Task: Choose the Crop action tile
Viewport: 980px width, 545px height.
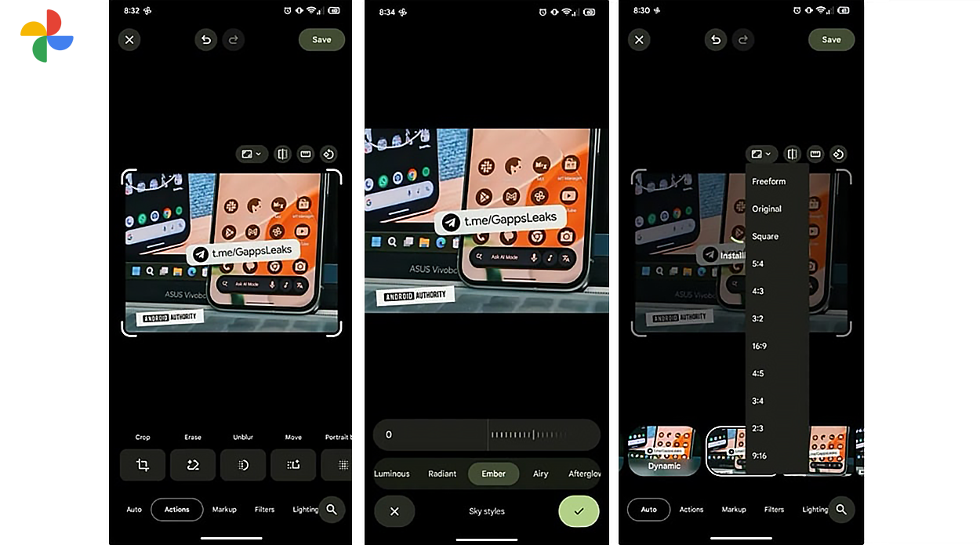Action: (x=143, y=465)
